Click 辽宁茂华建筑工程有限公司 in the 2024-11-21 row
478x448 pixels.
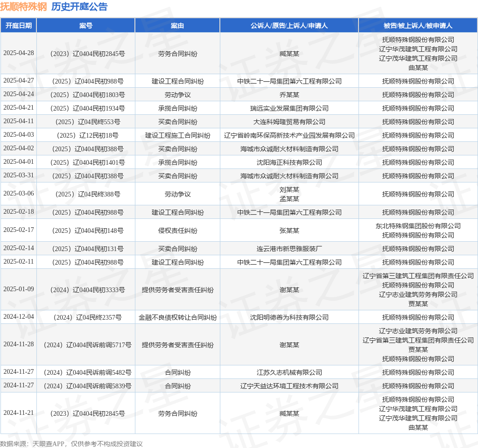coord(418,418)
